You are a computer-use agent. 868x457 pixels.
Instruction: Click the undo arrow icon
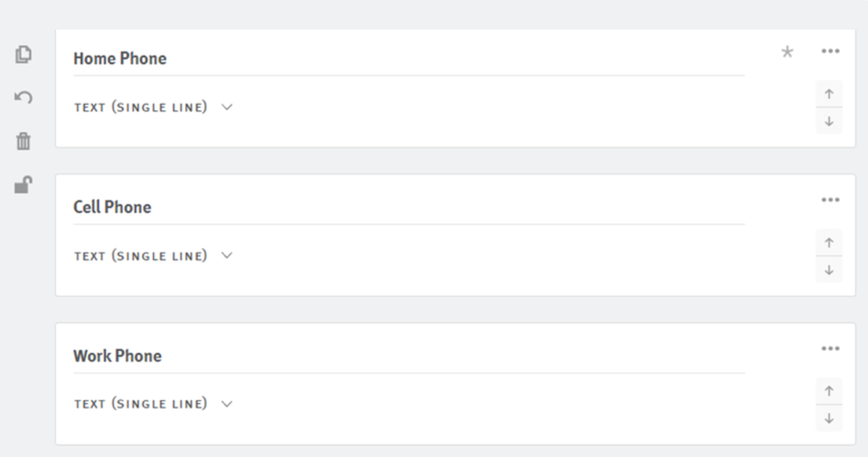coord(23,97)
